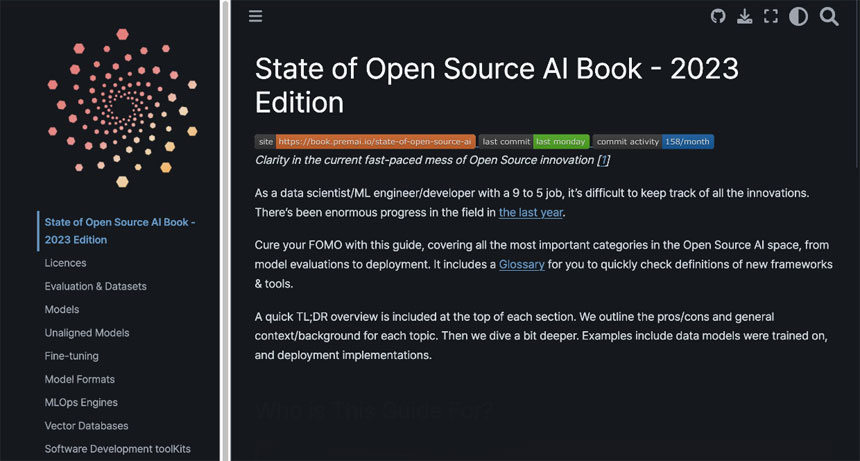The height and width of the screenshot is (461, 860).
Task: Click the sidebar's vertical scrollbar
Action: [x=226, y=230]
